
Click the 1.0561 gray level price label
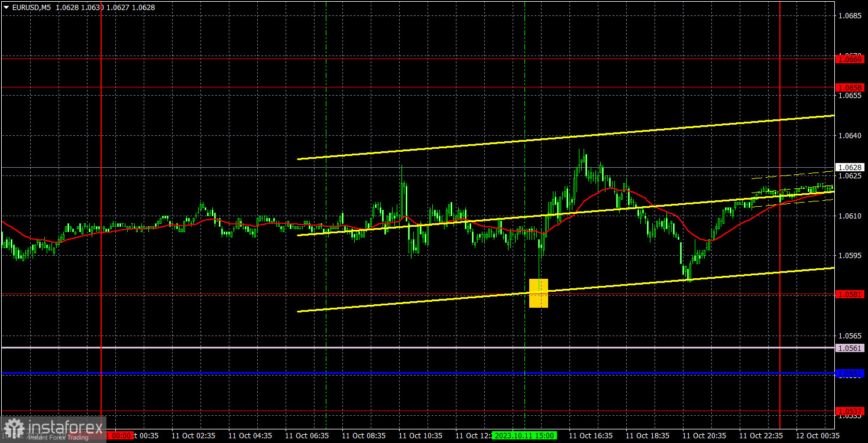click(850, 348)
